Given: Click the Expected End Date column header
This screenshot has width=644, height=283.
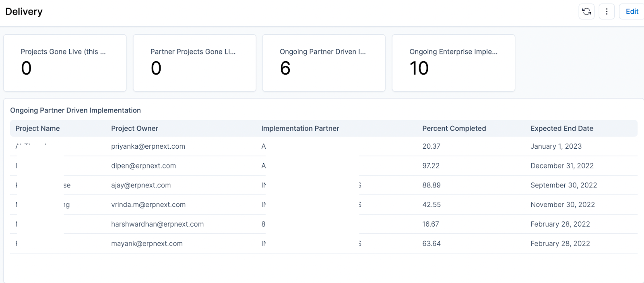Looking at the screenshot, I should point(561,129).
